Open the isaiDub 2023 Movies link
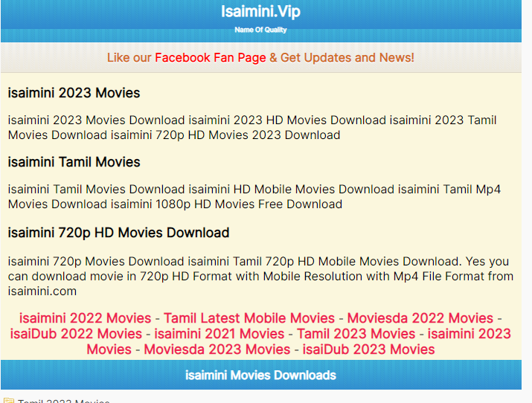 coord(368,349)
